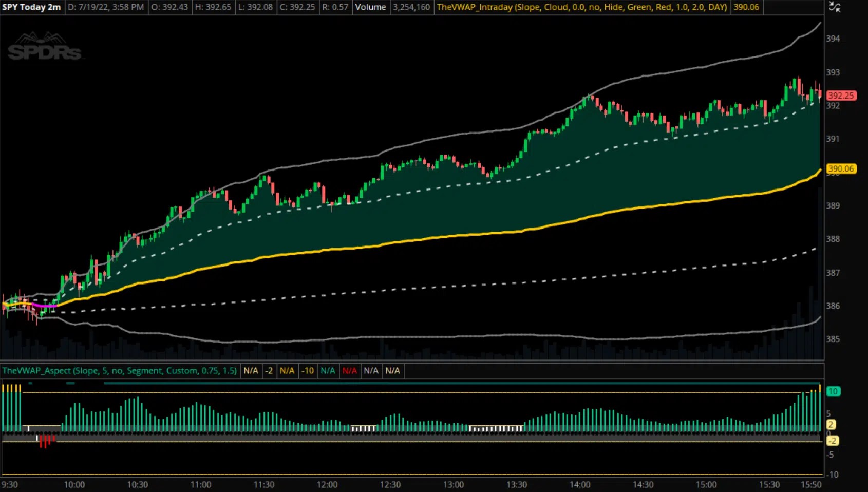Screen dimensions: 868x492
Task: Click the -10 value in TheVWAP_Aspect header
Action: pos(307,371)
